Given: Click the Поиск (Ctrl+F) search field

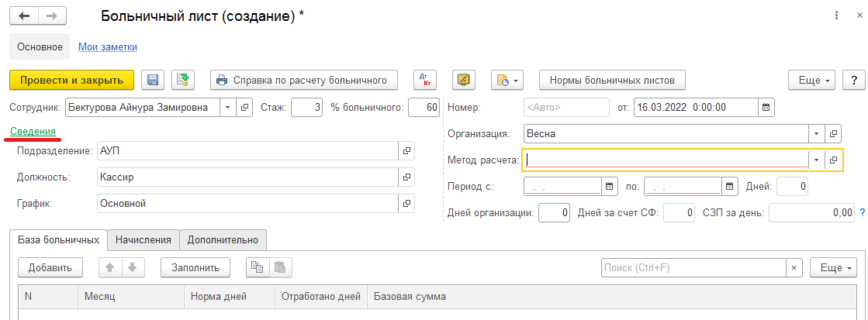Looking at the screenshot, I should pos(693,267).
